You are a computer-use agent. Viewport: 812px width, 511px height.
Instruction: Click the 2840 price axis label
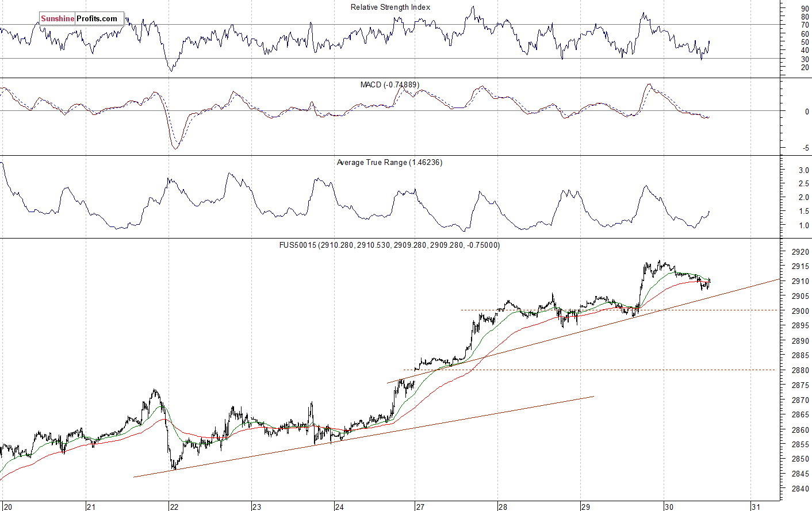tap(800, 489)
